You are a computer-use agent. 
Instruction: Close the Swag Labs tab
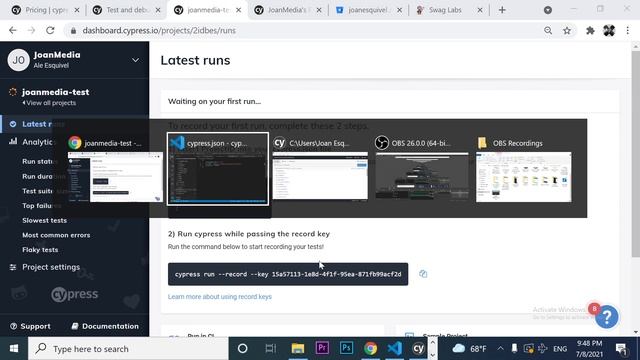480,10
